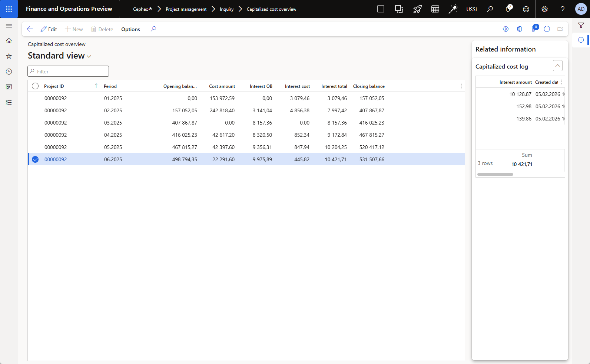Open Favorites star in sidebar

pyautogui.click(x=9, y=56)
